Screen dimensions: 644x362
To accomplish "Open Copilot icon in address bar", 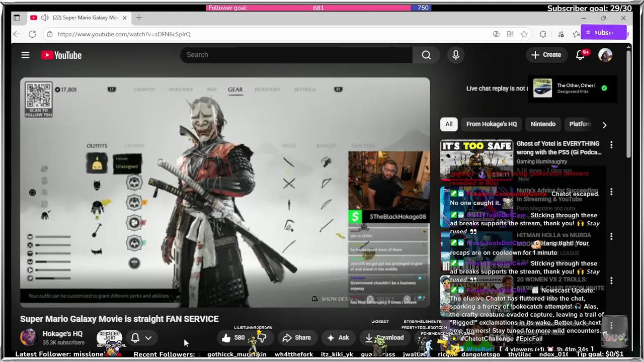I will pyautogui.click(x=496, y=34).
